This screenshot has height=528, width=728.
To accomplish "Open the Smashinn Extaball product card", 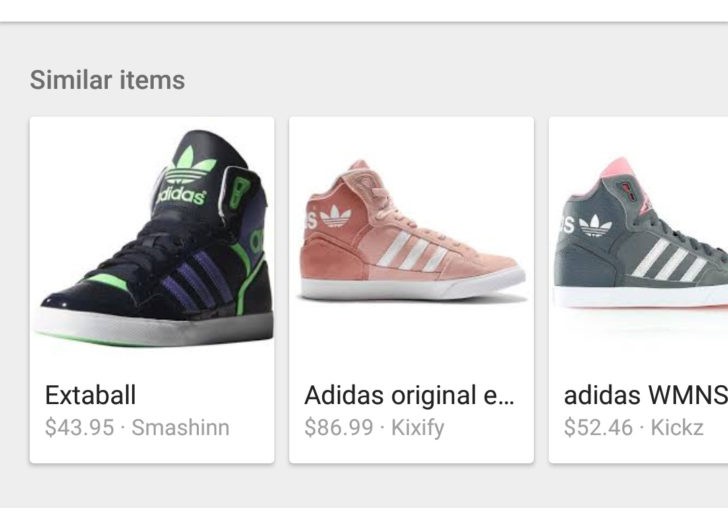I will point(152,290).
